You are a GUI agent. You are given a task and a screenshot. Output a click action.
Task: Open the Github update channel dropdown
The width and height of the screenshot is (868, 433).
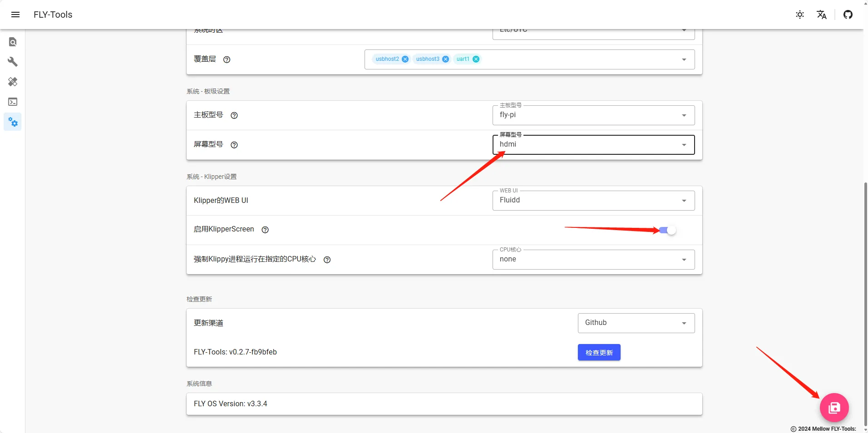click(636, 323)
